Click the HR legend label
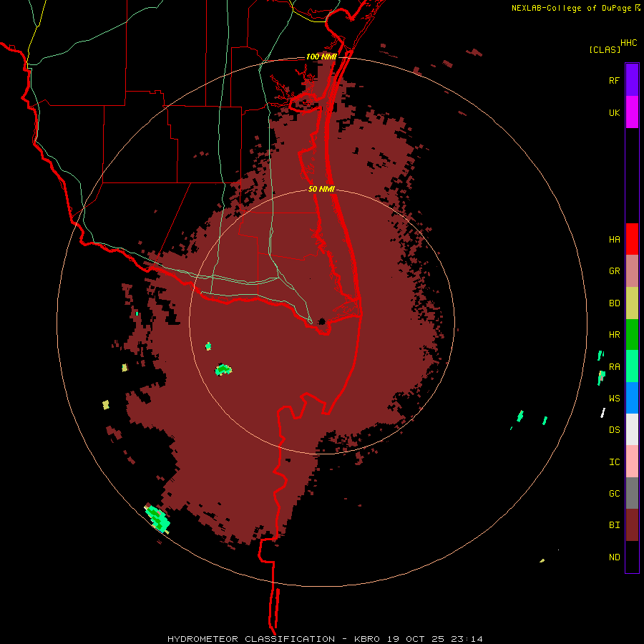 (614, 335)
